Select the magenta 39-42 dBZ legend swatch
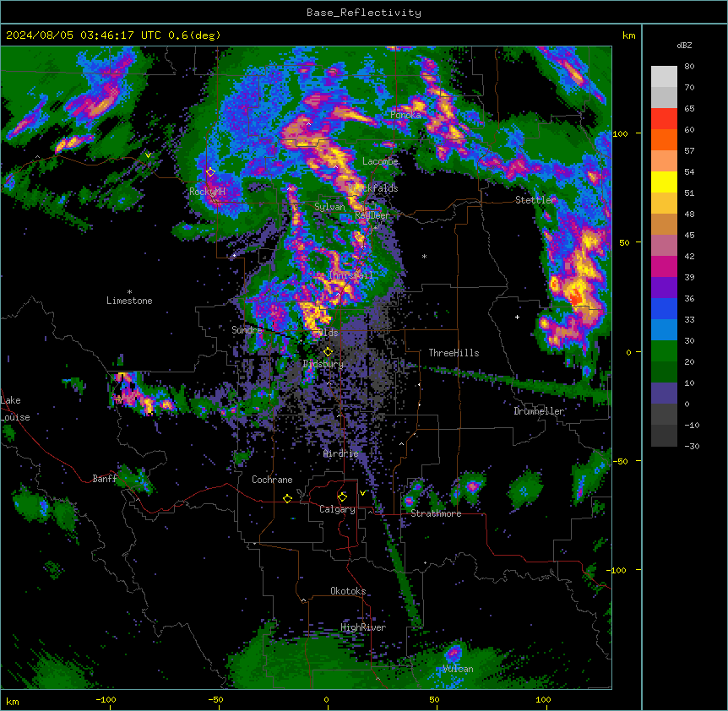 pyautogui.click(x=664, y=266)
